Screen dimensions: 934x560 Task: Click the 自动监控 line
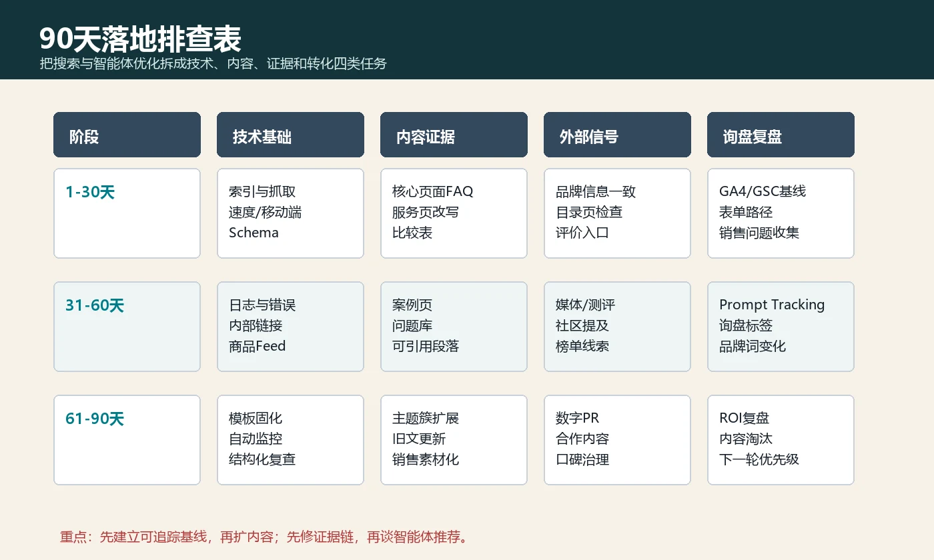tap(256, 439)
